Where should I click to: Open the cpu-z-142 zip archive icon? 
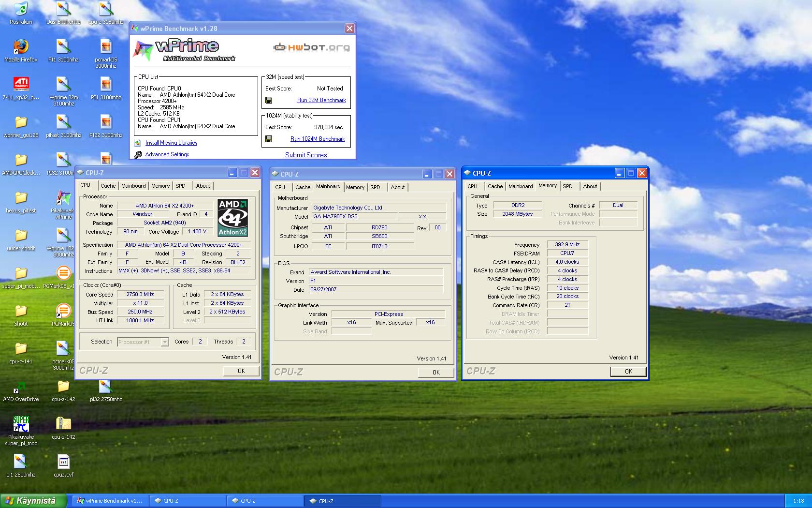pyautogui.click(x=63, y=427)
